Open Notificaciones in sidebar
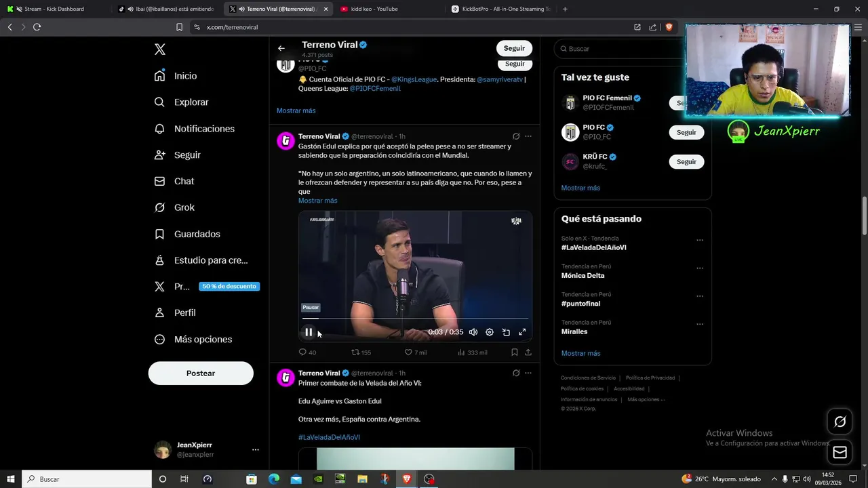 tap(195, 129)
